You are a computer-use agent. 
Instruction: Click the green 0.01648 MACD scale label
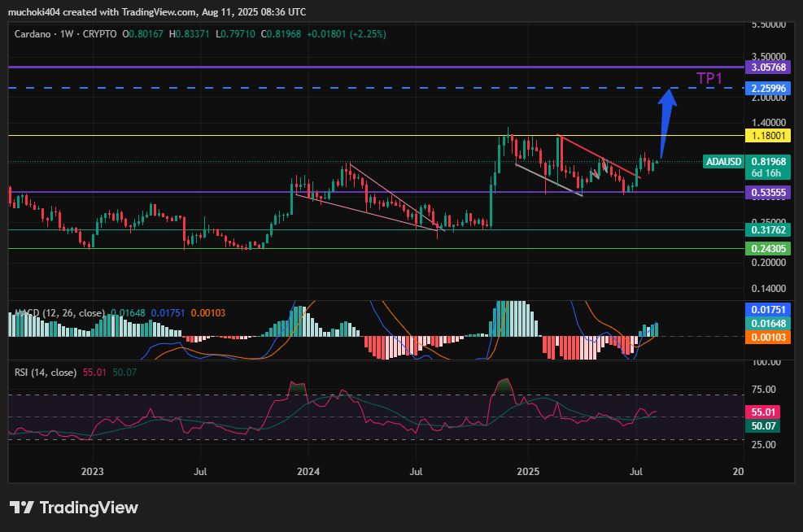768,324
